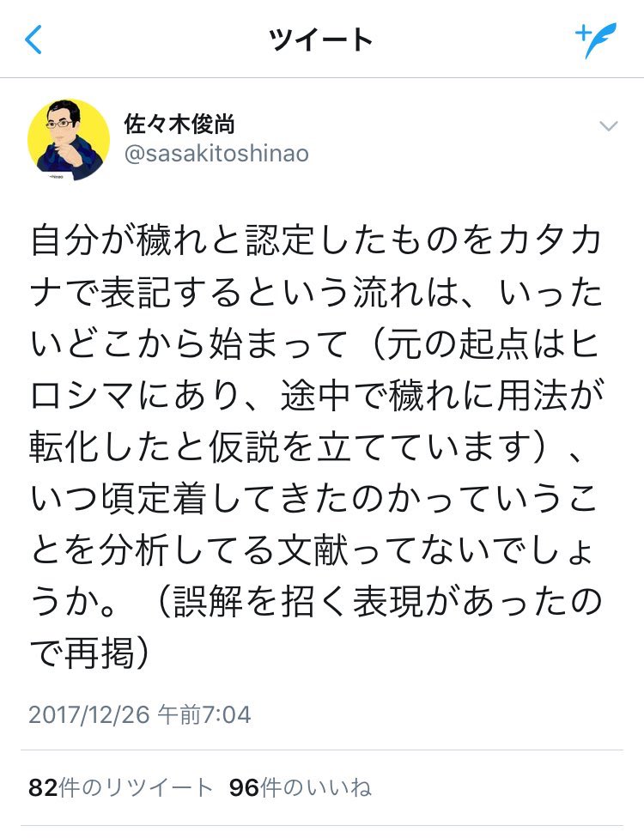
Task: Click the word 仮説 in tweet text
Action: click(244, 446)
